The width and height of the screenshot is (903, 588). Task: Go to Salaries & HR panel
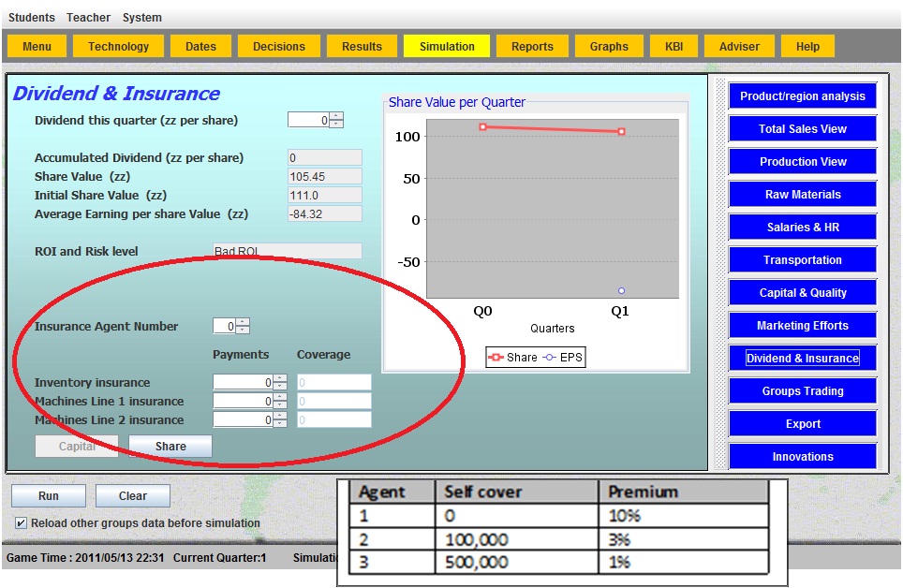(x=803, y=228)
